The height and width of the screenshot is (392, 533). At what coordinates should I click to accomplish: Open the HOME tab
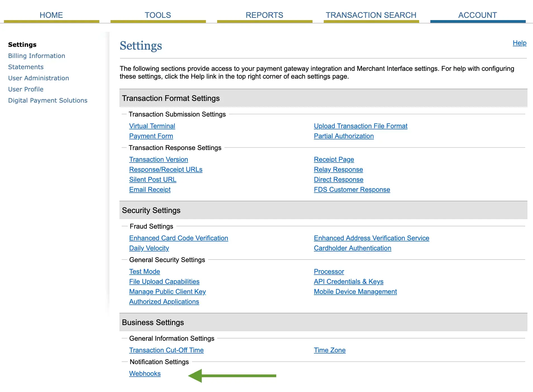[51, 15]
